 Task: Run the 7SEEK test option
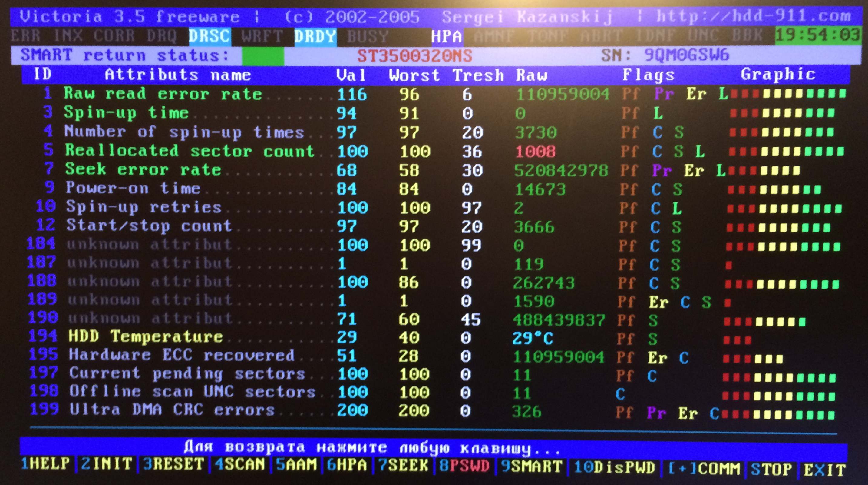click(403, 465)
